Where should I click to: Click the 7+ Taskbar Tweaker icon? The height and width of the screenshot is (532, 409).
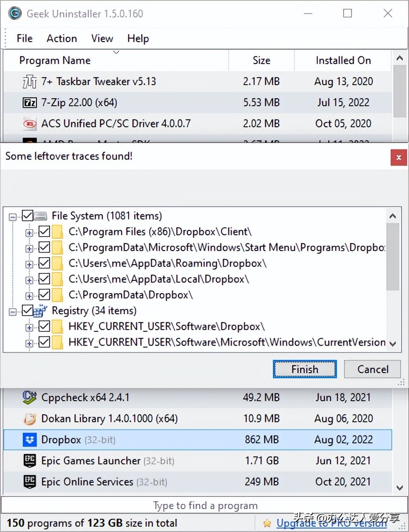29,81
